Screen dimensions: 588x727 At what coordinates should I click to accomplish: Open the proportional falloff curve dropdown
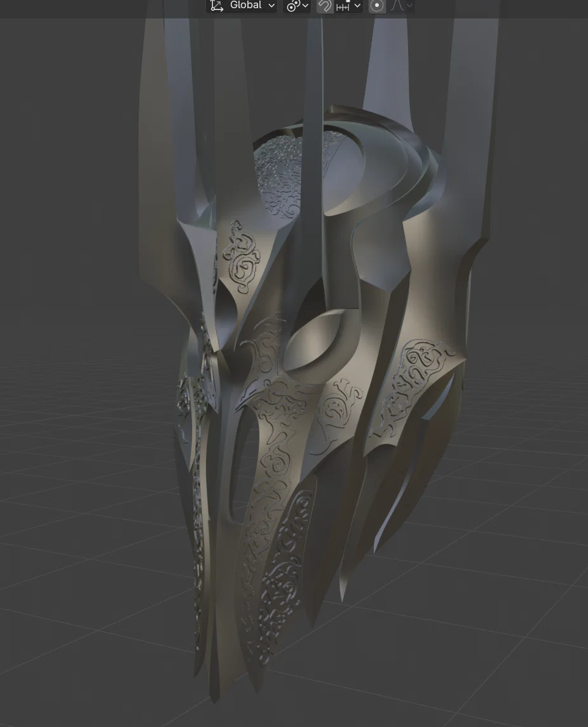coord(400,6)
